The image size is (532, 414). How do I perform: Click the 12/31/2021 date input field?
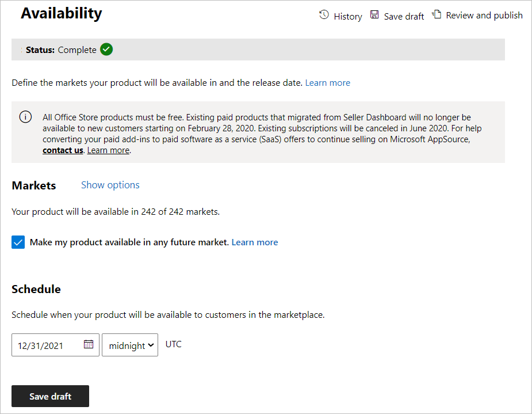pos(55,345)
